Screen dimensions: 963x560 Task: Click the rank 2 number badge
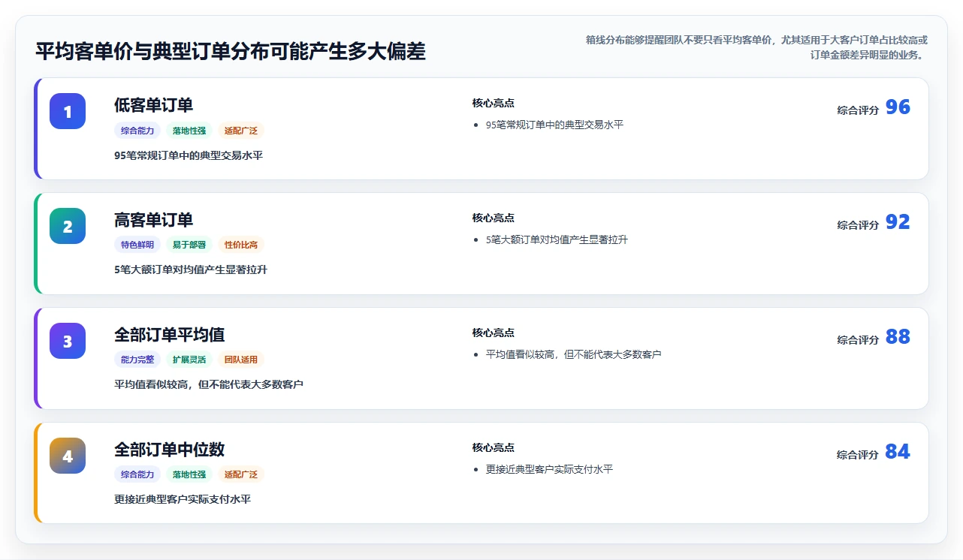click(68, 226)
